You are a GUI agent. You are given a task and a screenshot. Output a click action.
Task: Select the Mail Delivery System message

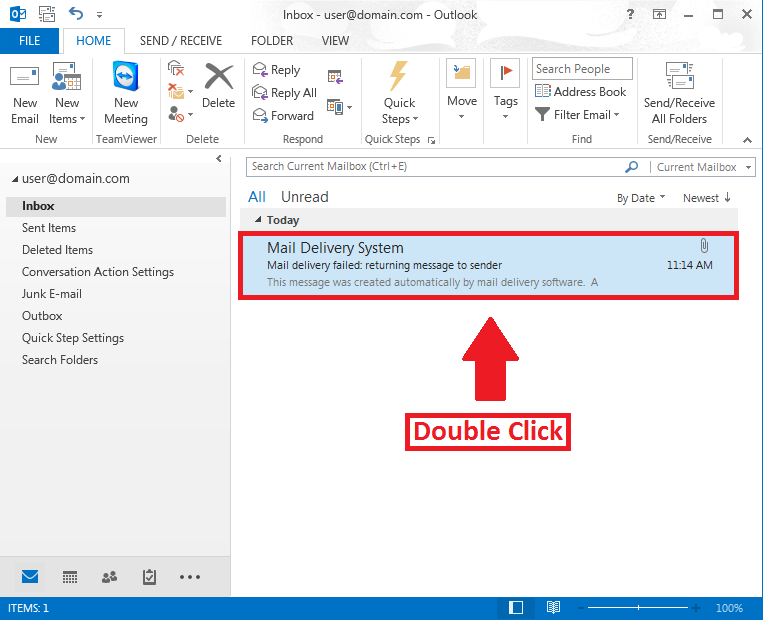click(x=489, y=266)
